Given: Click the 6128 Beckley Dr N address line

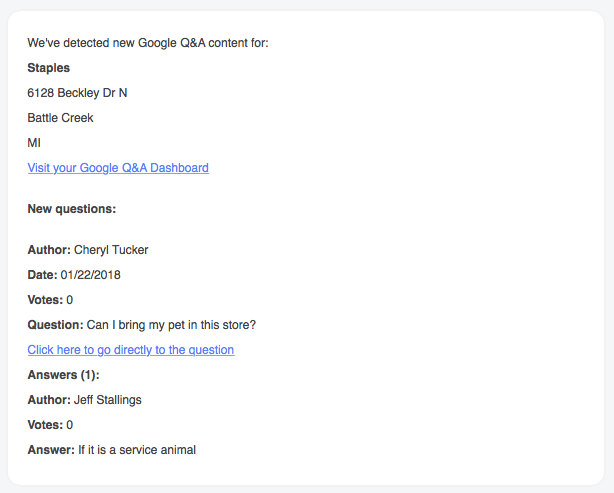Looking at the screenshot, I should (x=77, y=93).
